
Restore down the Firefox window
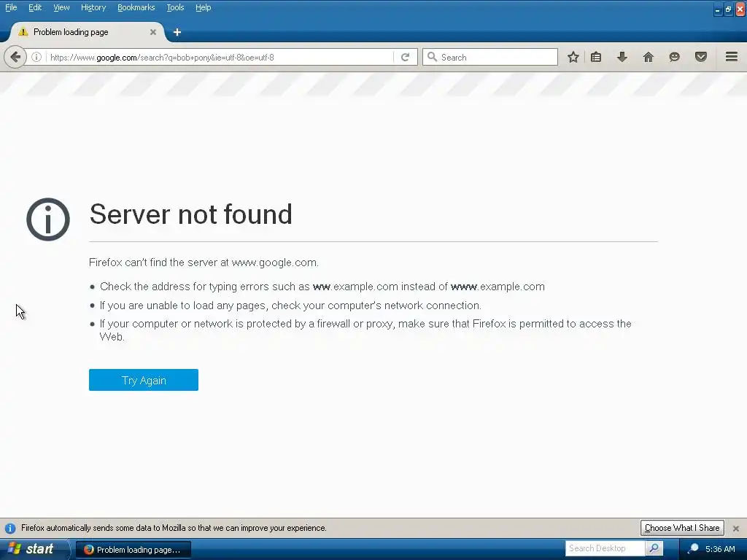click(x=729, y=9)
